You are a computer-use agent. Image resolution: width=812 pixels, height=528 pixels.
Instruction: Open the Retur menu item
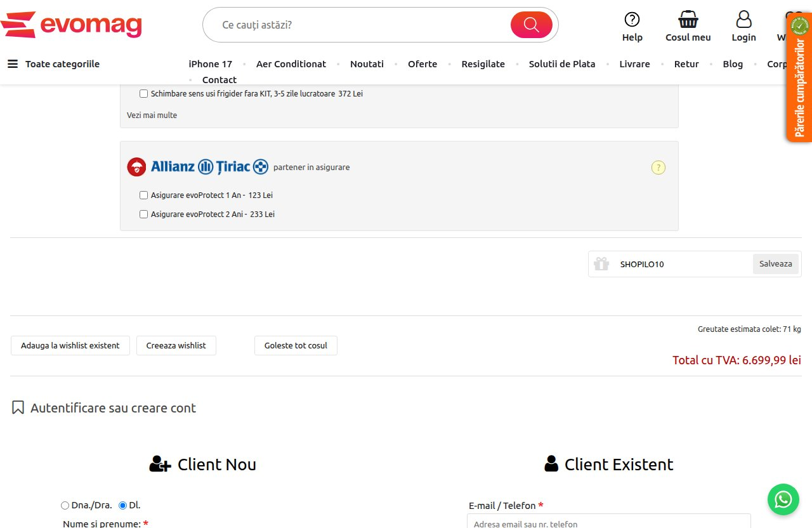686,64
